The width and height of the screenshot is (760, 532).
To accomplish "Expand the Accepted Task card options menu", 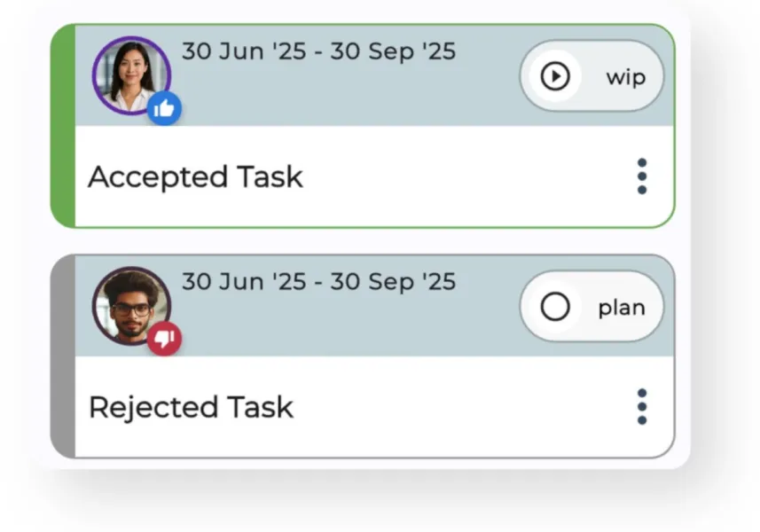I will coord(641,176).
